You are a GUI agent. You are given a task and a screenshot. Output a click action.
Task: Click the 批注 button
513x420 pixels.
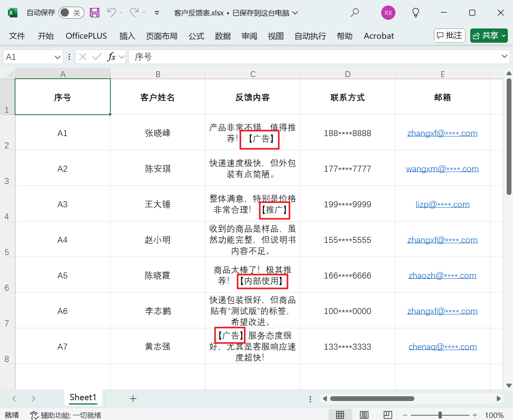click(x=449, y=35)
